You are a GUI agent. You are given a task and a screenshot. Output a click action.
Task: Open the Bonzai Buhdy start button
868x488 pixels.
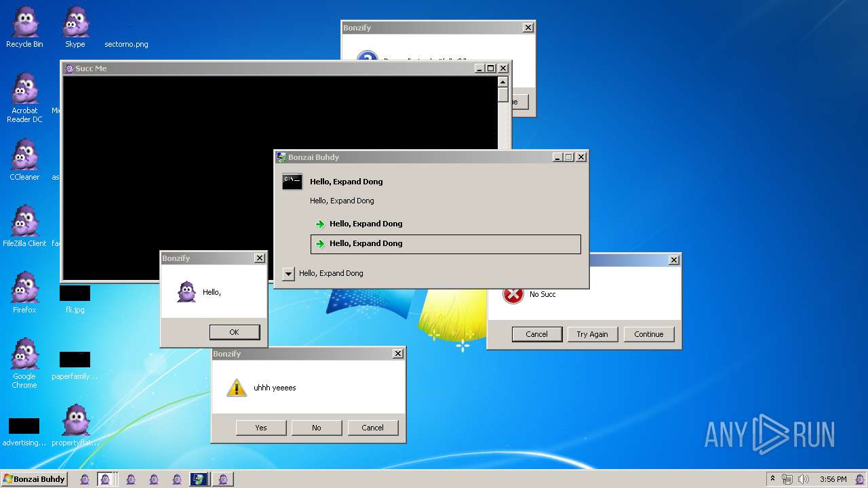[34, 479]
